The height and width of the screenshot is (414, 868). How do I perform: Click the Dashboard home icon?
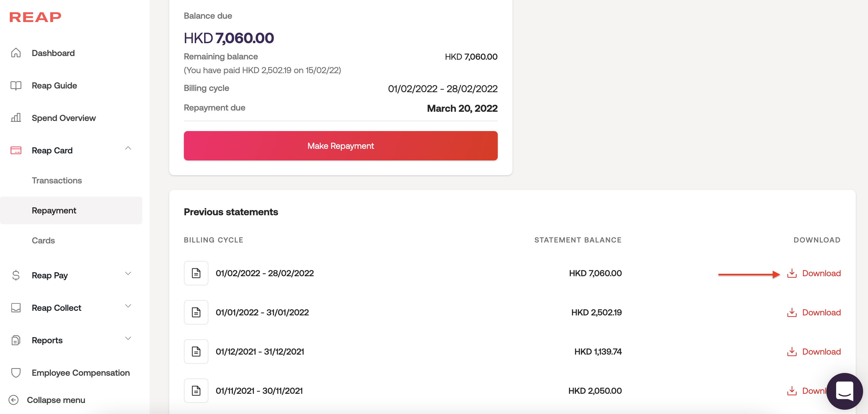16,53
